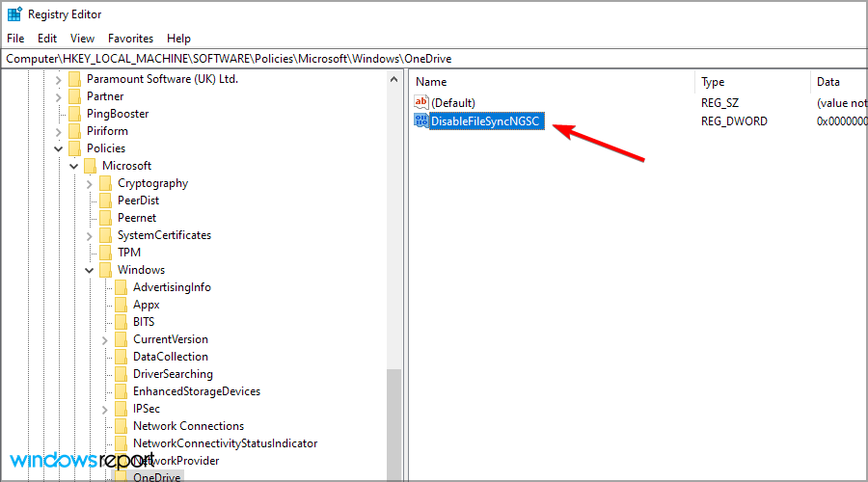Click the registry path address bar
The width and height of the screenshot is (868, 482).
pyautogui.click(x=434, y=59)
